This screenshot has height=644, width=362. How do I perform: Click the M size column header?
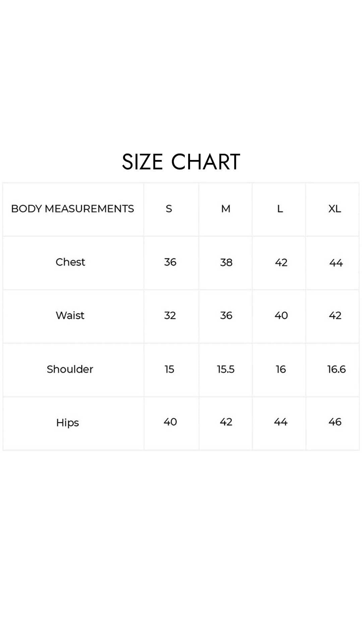coord(226,209)
